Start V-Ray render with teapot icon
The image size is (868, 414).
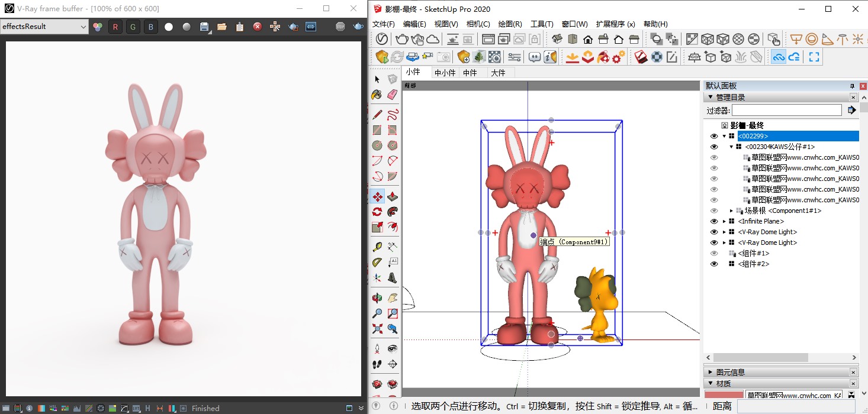coord(402,39)
